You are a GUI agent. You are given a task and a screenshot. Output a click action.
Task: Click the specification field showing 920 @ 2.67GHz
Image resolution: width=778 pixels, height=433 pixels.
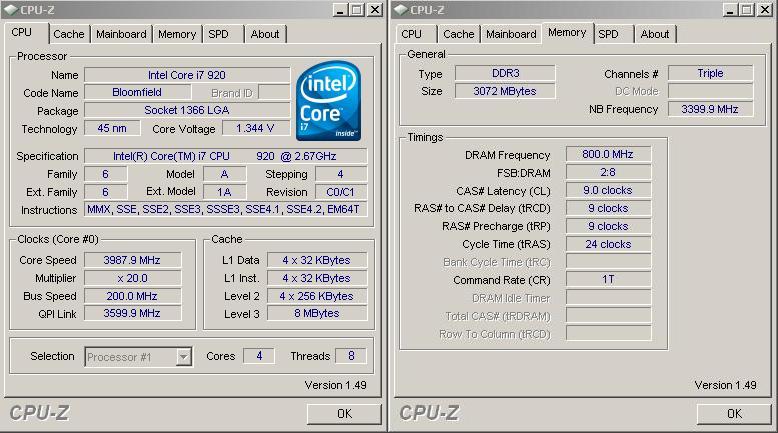(225, 156)
